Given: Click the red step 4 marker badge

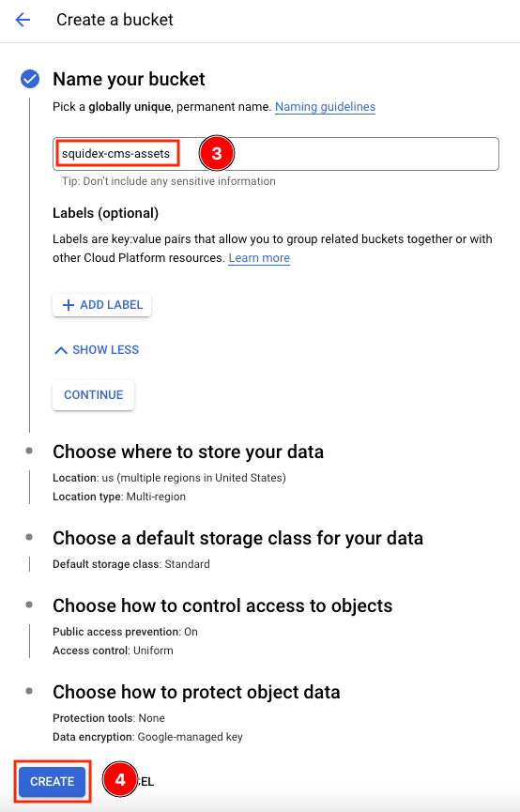Looking at the screenshot, I should pyautogui.click(x=119, y=779).
